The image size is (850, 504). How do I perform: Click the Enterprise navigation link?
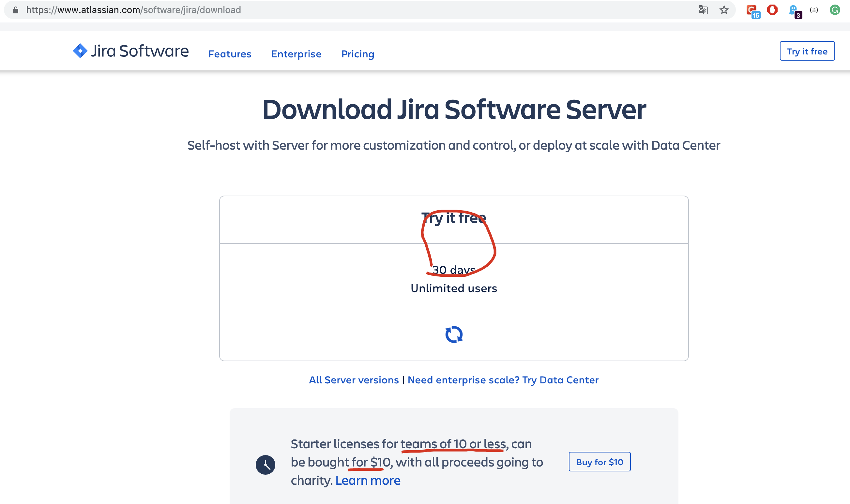point(296,53)
